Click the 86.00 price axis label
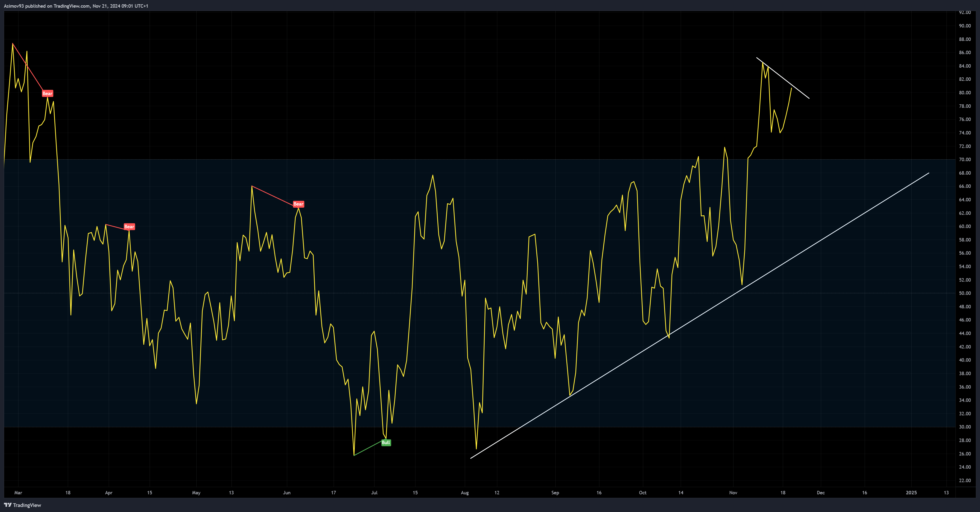Viewport: 980px width, 512px height. 965,53
